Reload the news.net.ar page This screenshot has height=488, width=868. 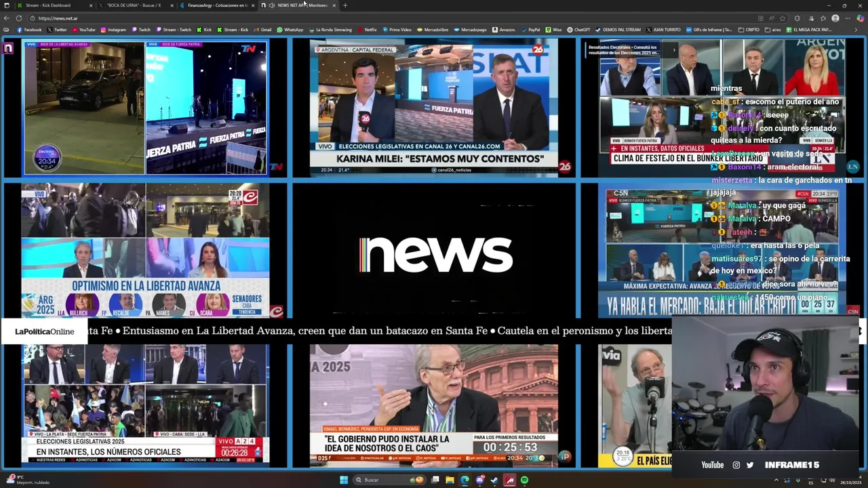(19, 18)
